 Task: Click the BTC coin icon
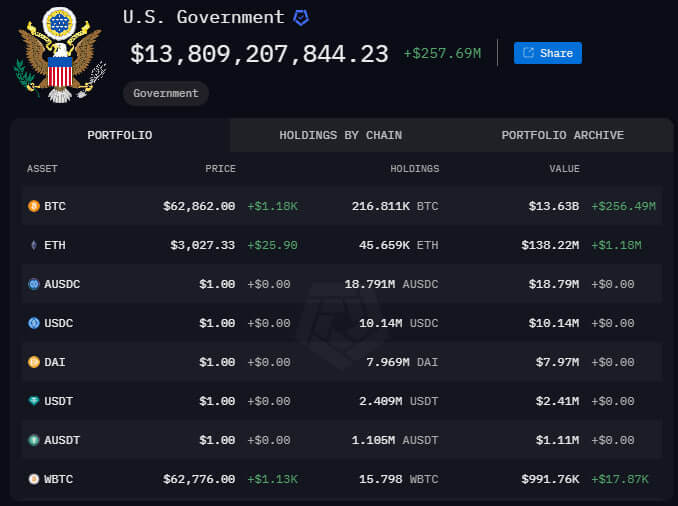coord(34,206)
